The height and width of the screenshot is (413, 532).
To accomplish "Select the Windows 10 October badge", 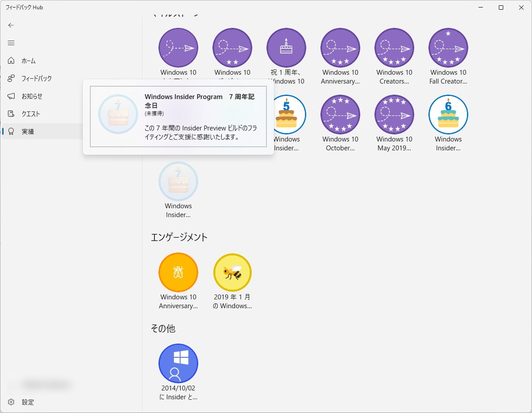I will point(340,114).
